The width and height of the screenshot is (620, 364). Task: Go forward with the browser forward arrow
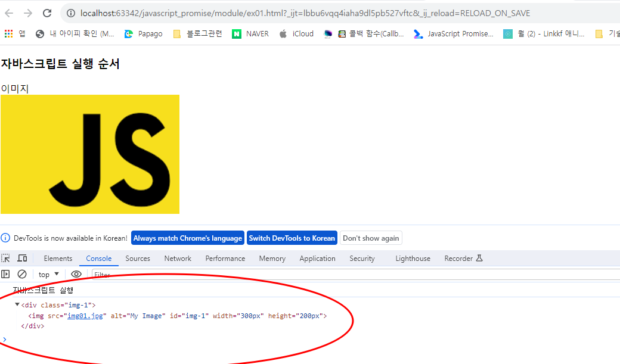click(28, 14)
